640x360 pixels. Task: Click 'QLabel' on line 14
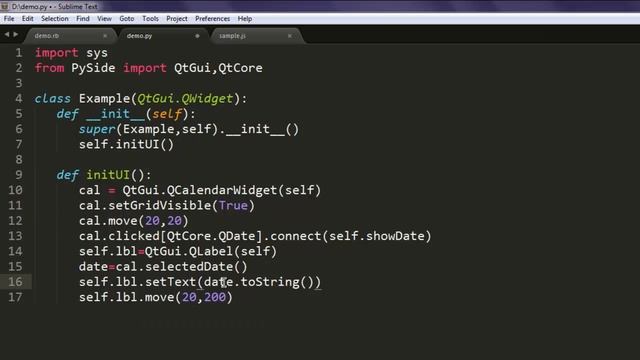click(x=211, y=251)
